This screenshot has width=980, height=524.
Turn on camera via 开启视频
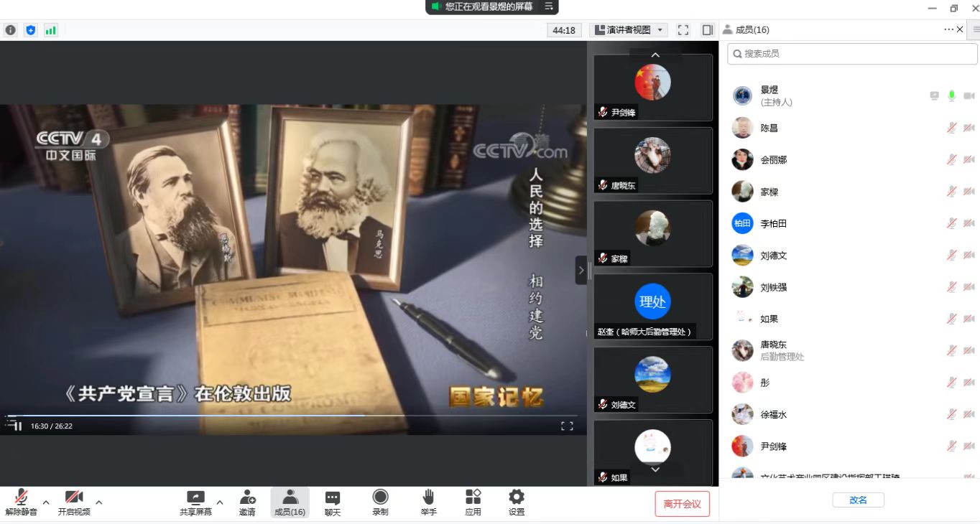[x=74, y=502]
